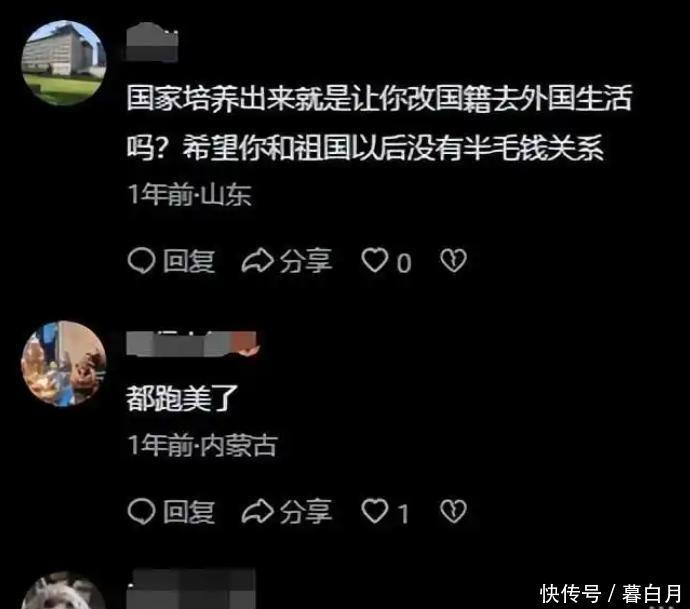This screenshot has width=690, height=609.
Task: Open blurred username of second commenter
Action: pyautogui.click(x=192, y=343)
